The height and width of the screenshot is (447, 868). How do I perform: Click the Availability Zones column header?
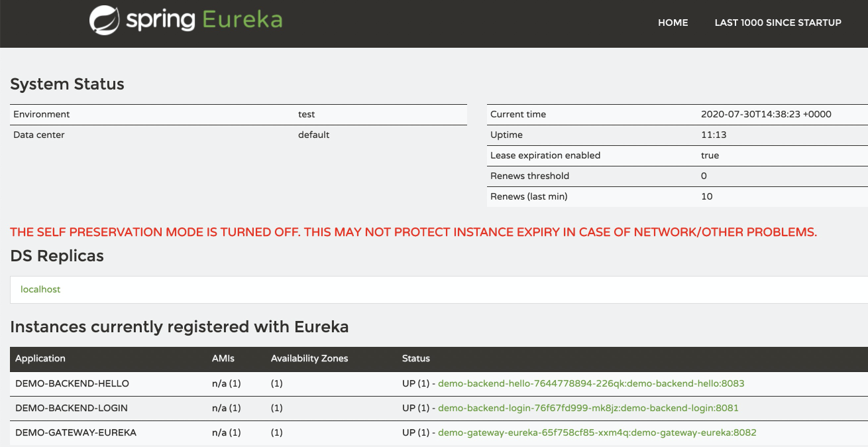point(309,358)
